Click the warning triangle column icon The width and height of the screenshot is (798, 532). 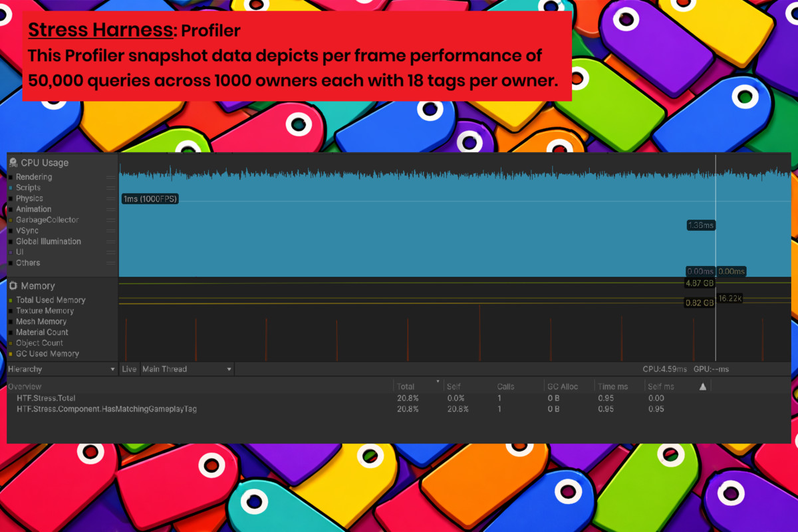703,386
